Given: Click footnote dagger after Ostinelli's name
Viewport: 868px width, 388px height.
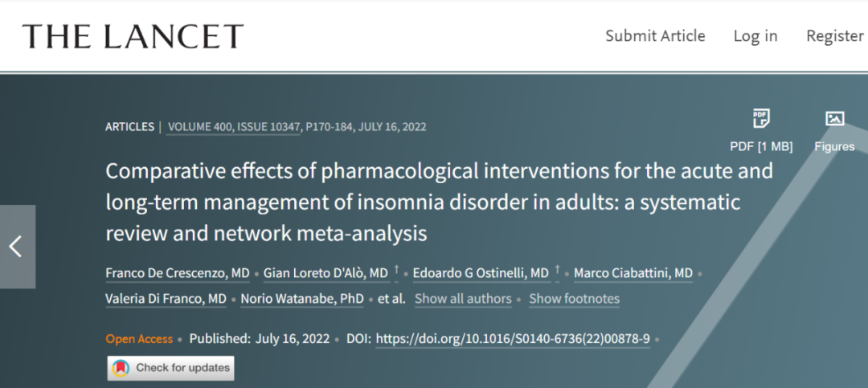Looking at the screenshot, I should tap(557, 271).
